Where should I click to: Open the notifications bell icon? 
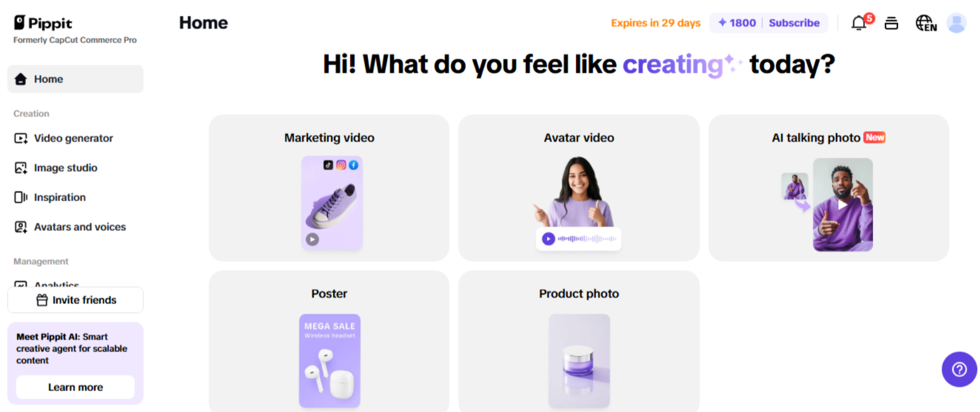pyautogui.click(x=859, y=23)
